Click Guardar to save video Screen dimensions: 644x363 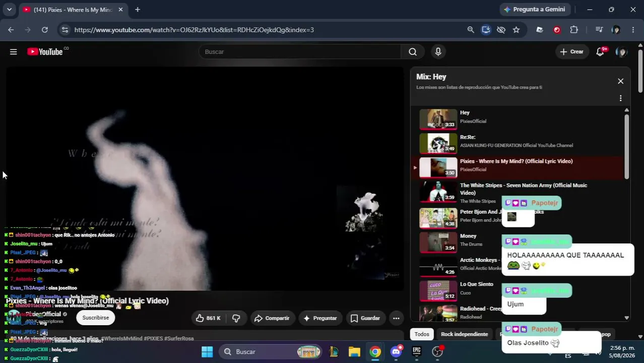click(x=365, y=318)
